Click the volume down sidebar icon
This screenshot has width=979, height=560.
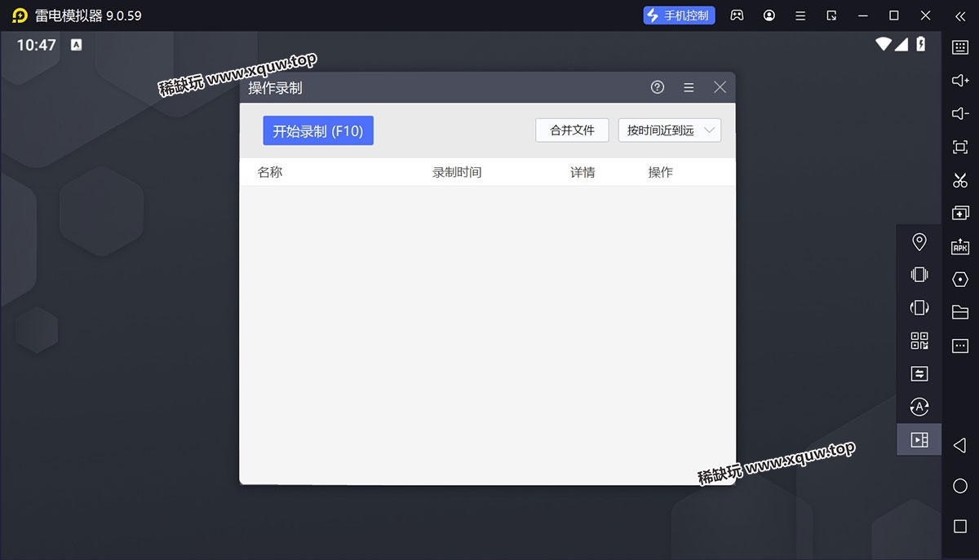coord(960,114)
